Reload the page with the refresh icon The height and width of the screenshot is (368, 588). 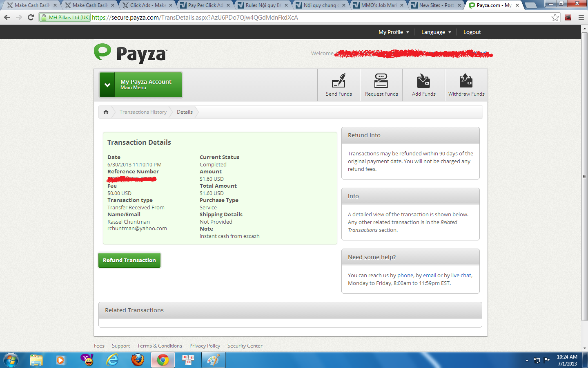click(31, 17)
